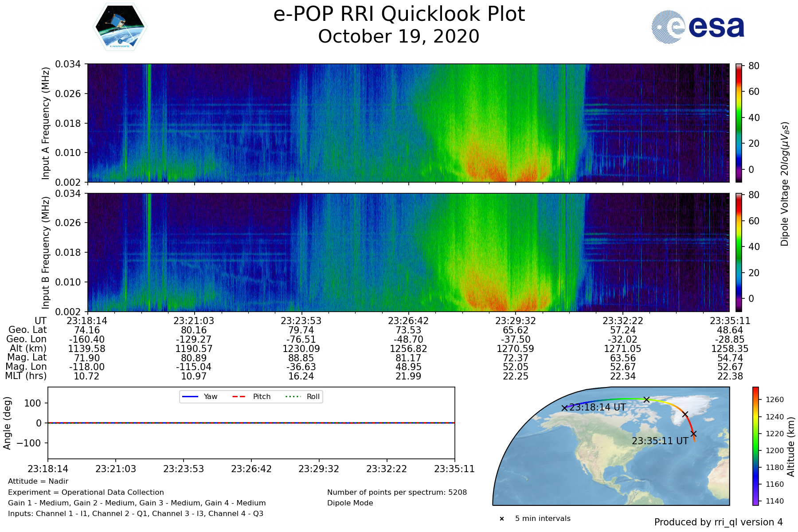Click the e-POP RRI Quicklook Plot title

coord(399,14)
